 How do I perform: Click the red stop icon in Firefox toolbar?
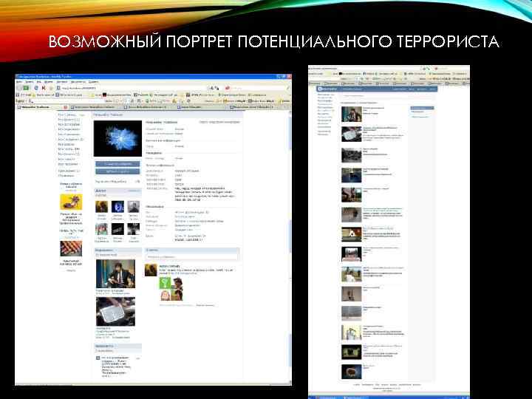[44, 88]
